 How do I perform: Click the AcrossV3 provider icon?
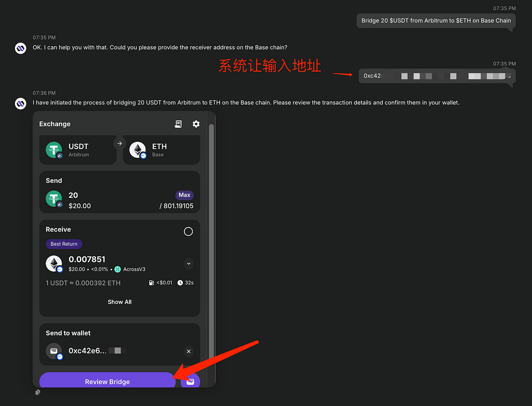(x=118, y=269)
